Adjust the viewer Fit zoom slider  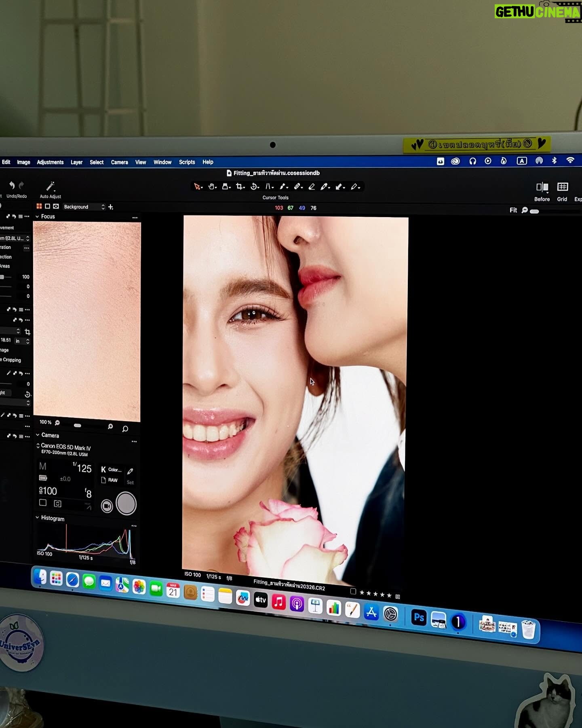[x=534, y=211]
